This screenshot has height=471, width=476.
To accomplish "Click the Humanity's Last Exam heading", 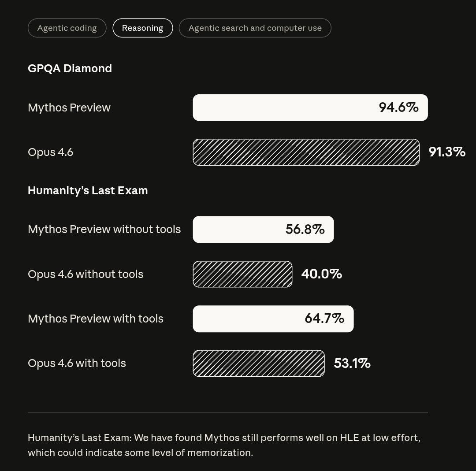I will point(88,190).
